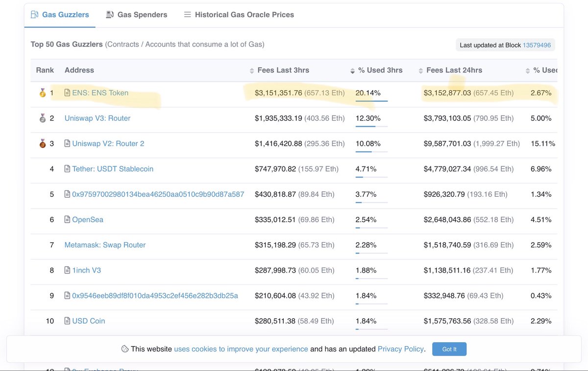
Task: Select the $2,648,043.86 24hr fee value
Action: [447, 220]
